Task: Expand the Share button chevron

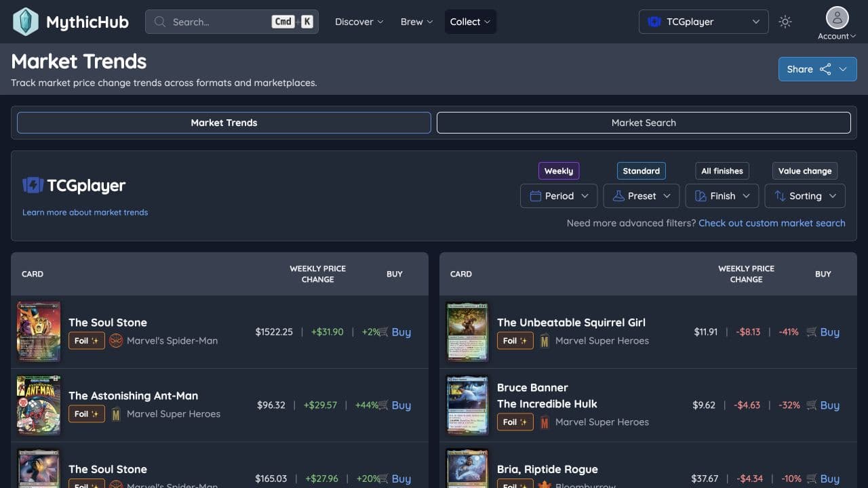Action: [x=843, y=69]
